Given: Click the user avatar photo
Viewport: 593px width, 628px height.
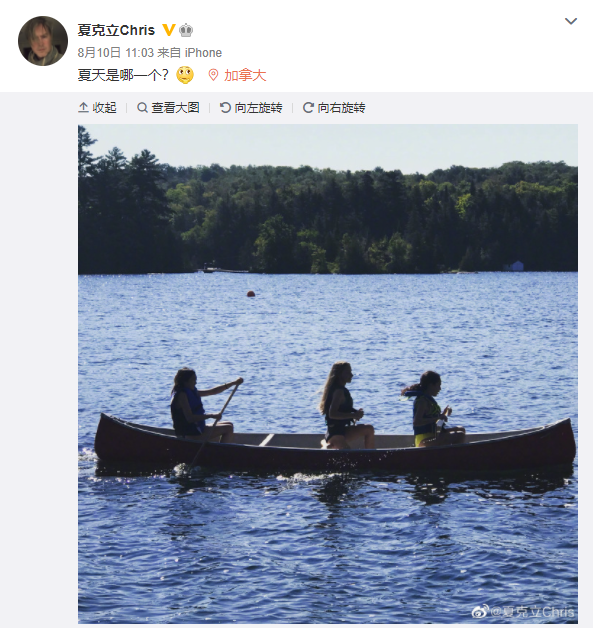Looking at the screenshot, I should click(x=43, y=41).
